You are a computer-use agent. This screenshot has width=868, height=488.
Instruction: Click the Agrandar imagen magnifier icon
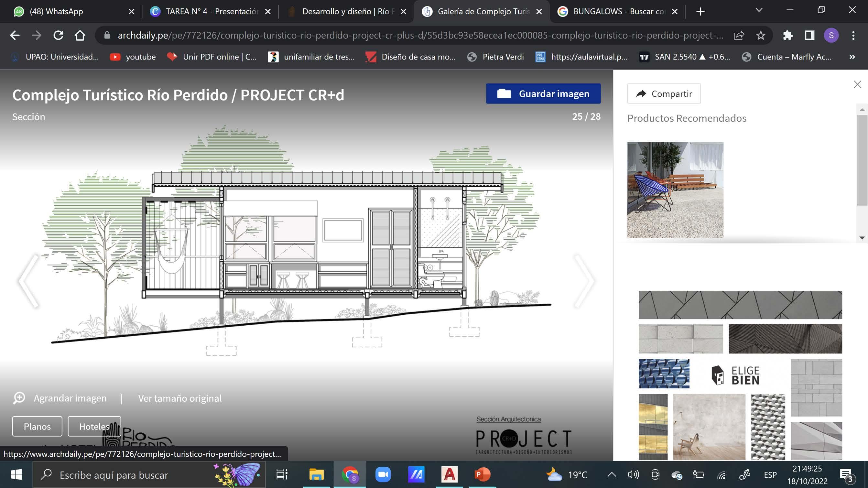coord(19,398)
